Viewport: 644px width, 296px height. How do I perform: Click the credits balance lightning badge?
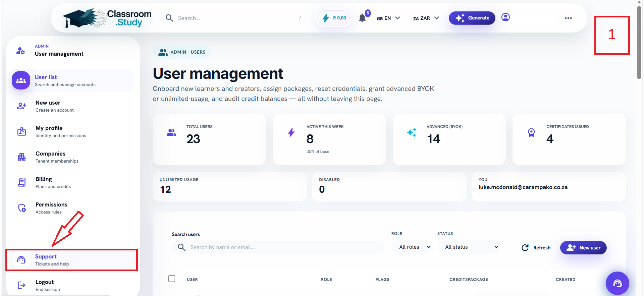[x=334, y=18]
